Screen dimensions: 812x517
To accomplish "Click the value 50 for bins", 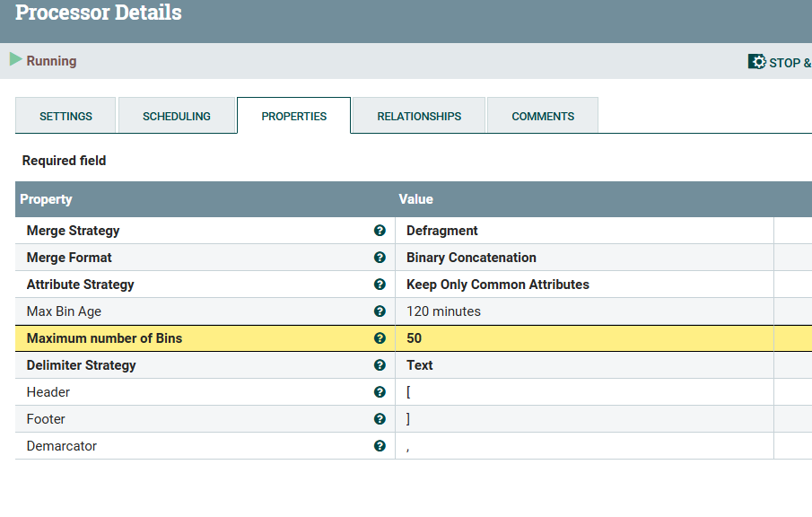I will (x=414, y=338).
